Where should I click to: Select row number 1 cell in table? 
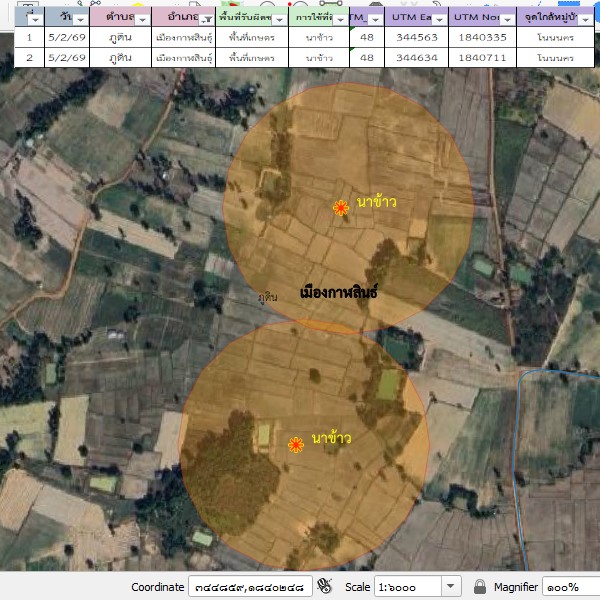[29, 38]
